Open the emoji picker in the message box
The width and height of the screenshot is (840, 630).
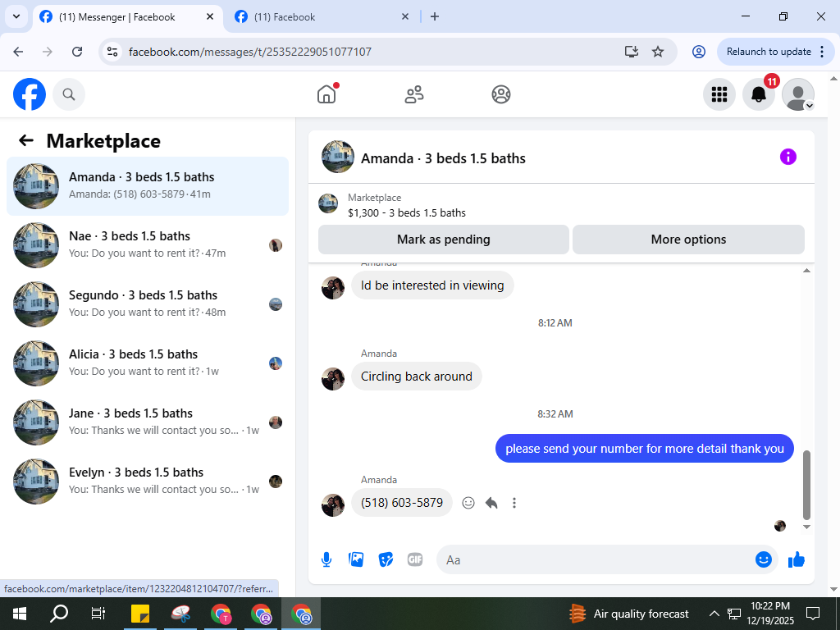tap(764, 559)
